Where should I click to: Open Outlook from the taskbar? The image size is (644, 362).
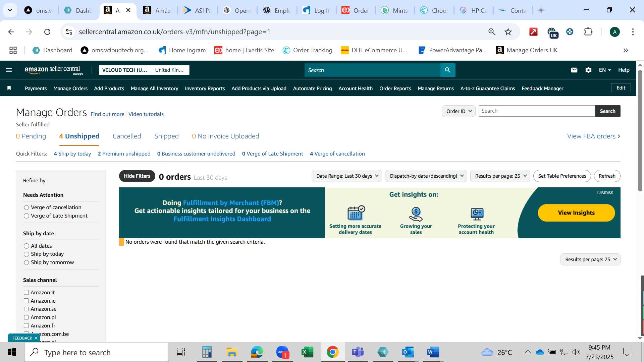(408, 352)
